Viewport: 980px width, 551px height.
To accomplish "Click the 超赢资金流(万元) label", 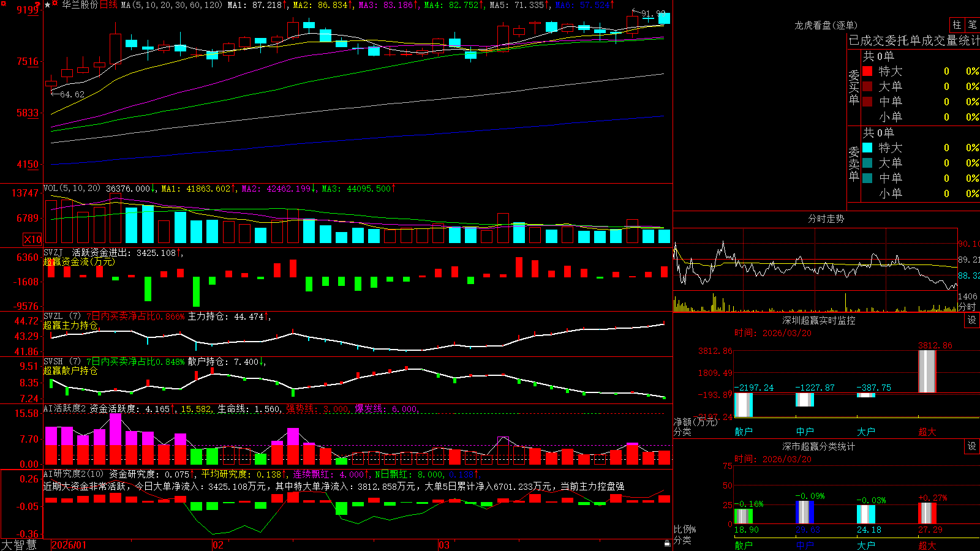I will click(x=79, y=261).
